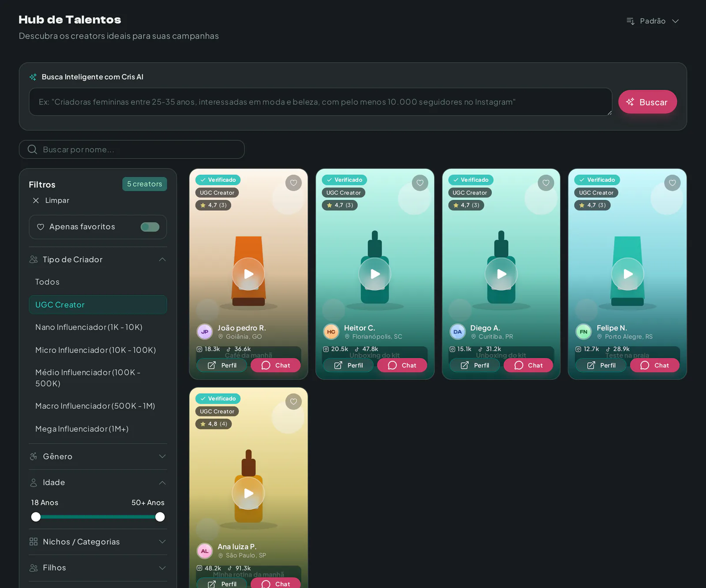Screen dimensions: 706x588
Task: Select Todos creator type
Action: 98,282
